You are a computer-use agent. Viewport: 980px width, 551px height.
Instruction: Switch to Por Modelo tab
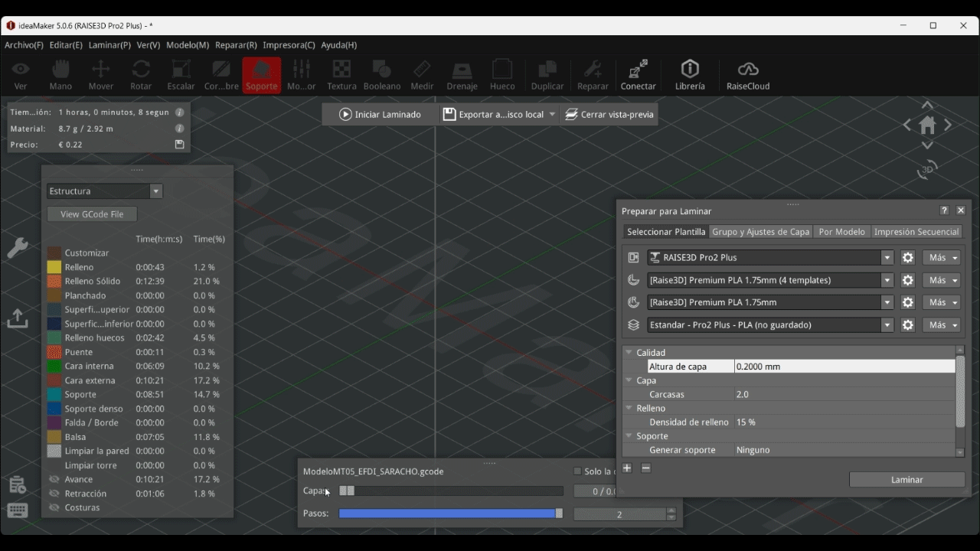841,232
